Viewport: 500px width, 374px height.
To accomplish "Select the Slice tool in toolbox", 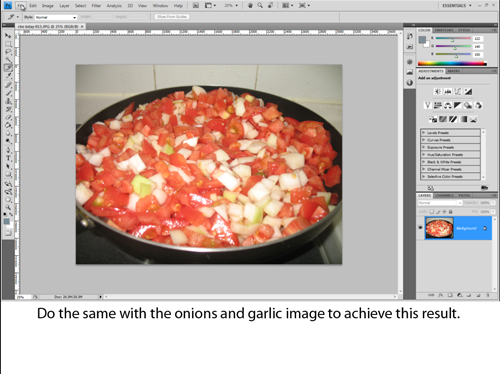I will pyautogui.click(x=8, y=68).
